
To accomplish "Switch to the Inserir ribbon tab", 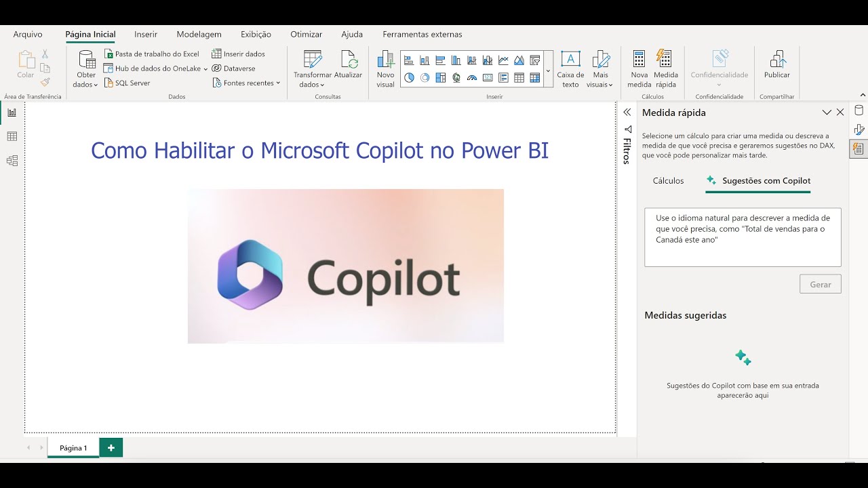I will tap(146, 34).
